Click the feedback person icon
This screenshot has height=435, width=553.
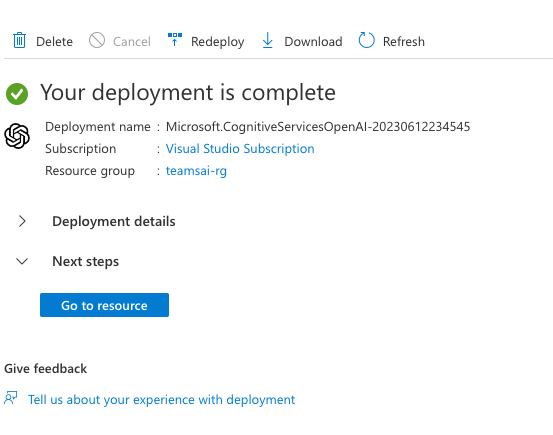(x=11, y=398)
